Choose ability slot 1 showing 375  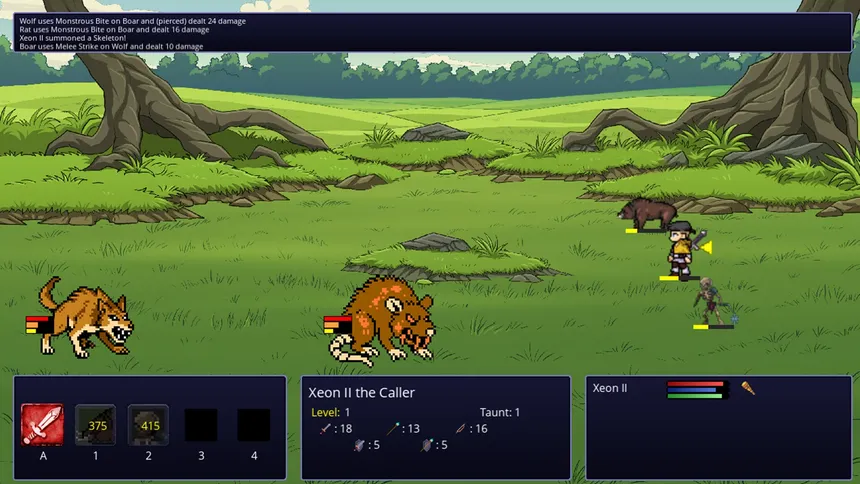click(95, 425)
